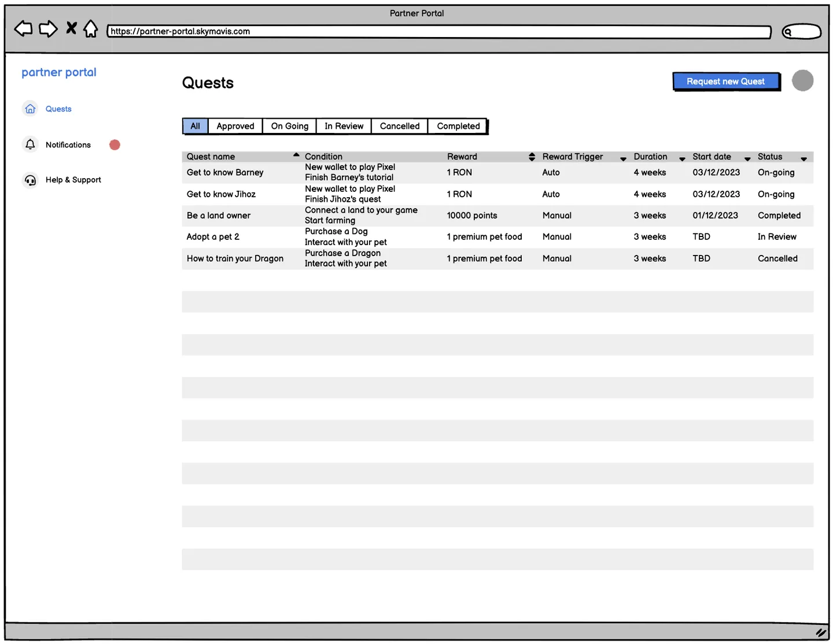Open Quests house icon in sidebar
833x644 pixels.
tap(30, 109)
